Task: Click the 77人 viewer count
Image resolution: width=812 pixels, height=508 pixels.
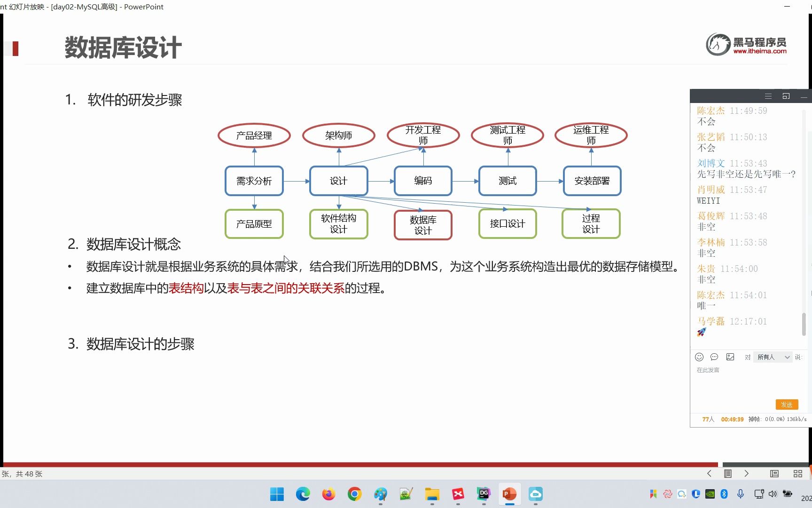Action: point(708,419)
